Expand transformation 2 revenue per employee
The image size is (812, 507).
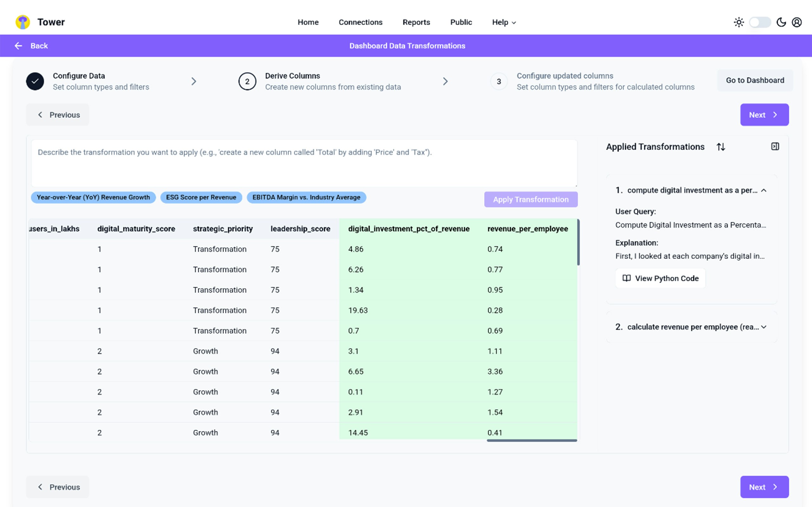pos(764,327)
